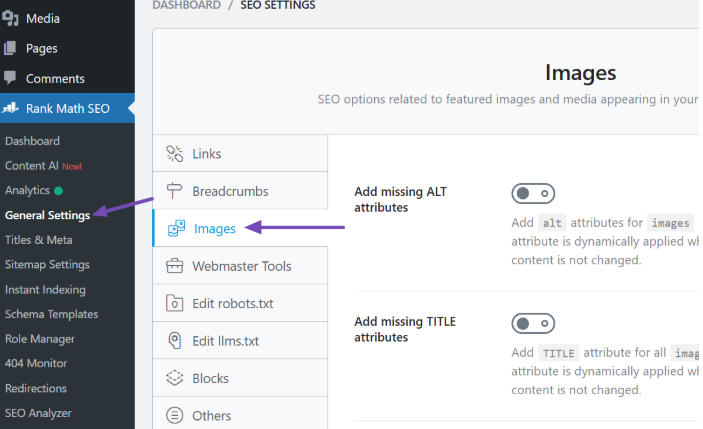Click the Pages icon in sidebar
The width and height of the screenshot is (703, 429).
coord(10,48)
